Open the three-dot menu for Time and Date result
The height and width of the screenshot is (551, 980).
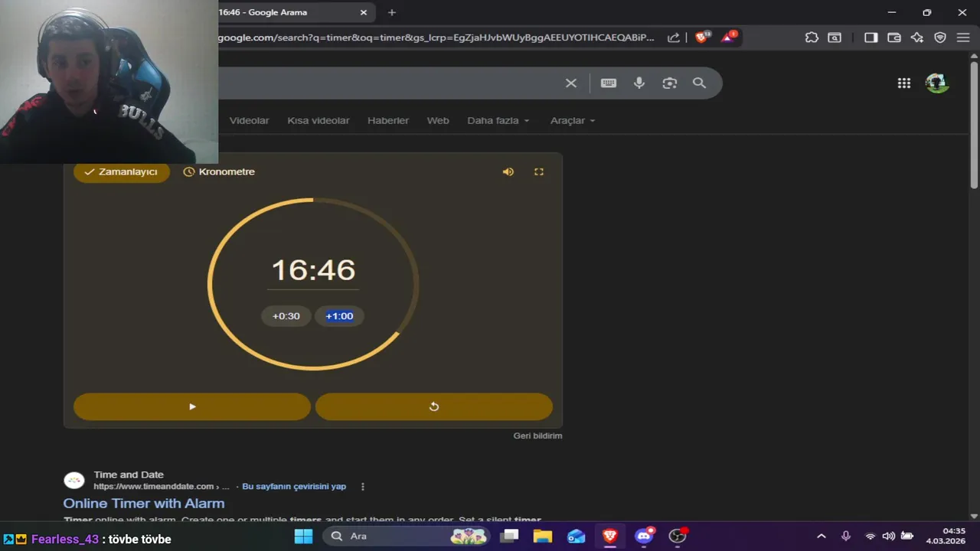(363, 487)
